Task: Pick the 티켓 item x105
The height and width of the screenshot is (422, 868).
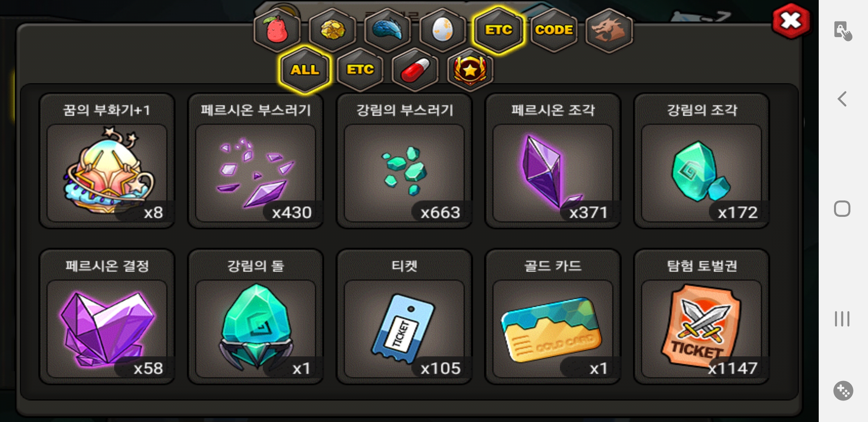Action: tap(404, 316)
